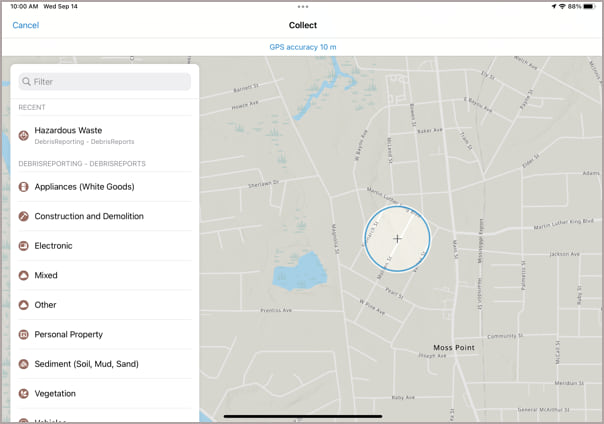Open the GPS accuracy 10 m details
604x424 pixels.
click(x=303, y=47)
